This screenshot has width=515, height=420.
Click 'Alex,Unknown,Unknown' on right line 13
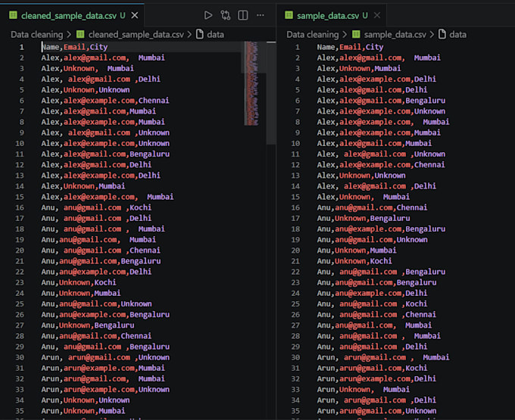pyautogui.click(x=361, y=176)
